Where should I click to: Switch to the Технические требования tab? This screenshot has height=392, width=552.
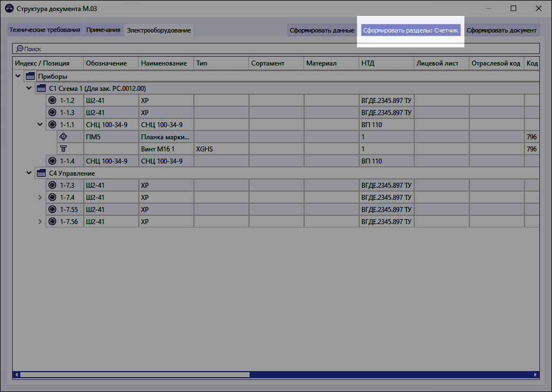click(x=44, y=30)
